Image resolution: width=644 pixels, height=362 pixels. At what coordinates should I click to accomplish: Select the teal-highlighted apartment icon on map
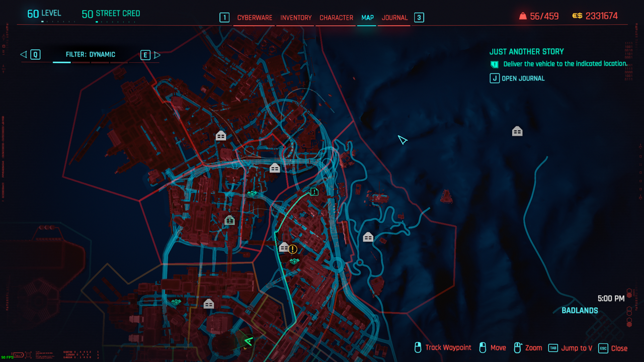coord(229,220)
